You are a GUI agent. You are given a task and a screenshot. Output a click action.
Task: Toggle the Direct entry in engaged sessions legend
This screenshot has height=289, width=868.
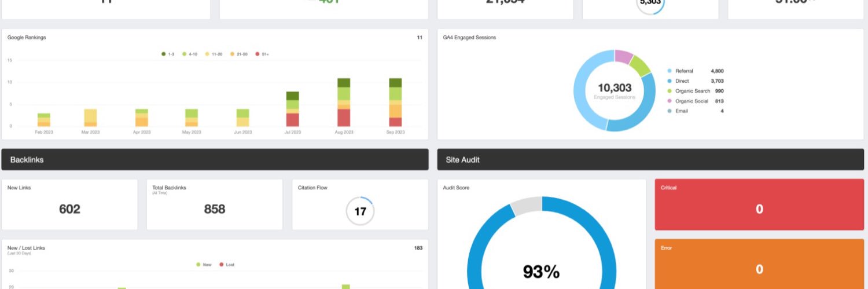pyautogui.click(x=678, y=81)
